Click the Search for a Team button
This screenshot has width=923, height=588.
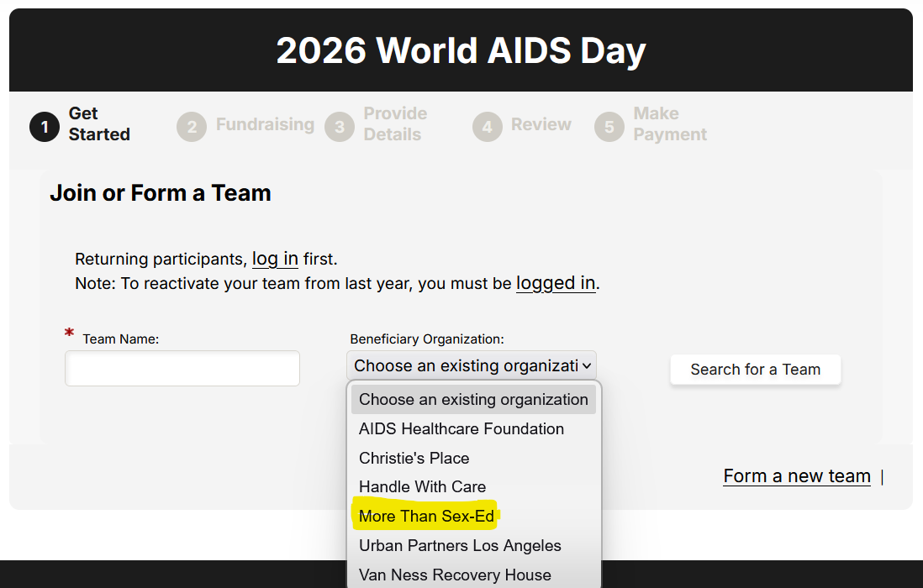[755, 370]
